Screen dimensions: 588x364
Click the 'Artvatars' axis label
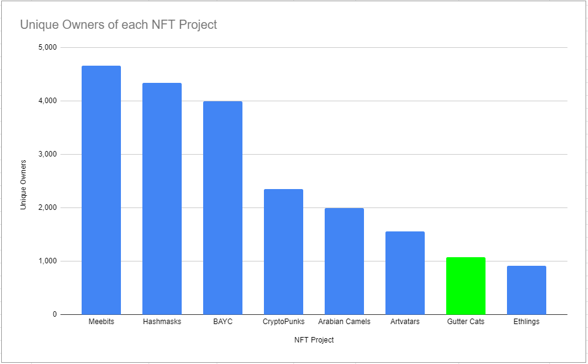point(405,322)
